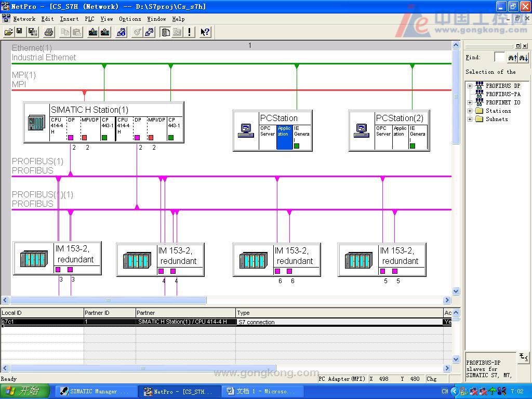532x399 pixels.
Task: Switch to the Microsoft Word document taskbar button
Action: click(261, 392)
